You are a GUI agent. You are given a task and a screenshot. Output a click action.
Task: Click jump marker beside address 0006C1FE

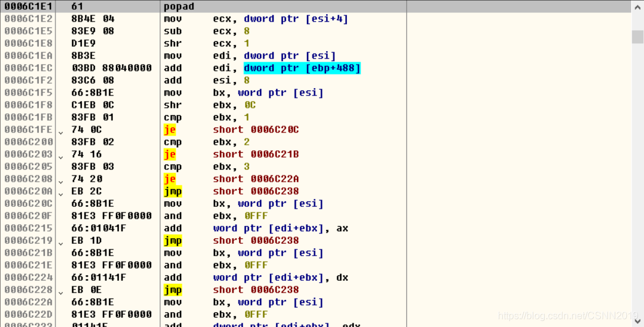[61, 132]
